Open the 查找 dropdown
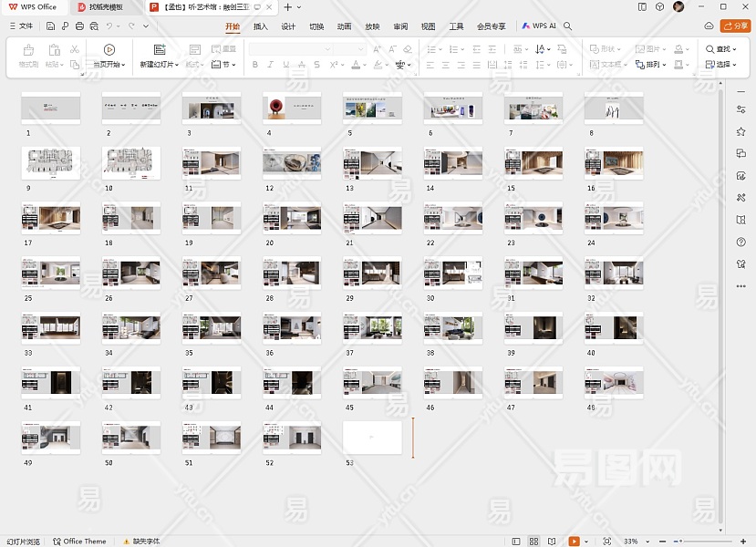Viewport: 756px width, 547px height. pyautogui.click(x=720, y=49)
